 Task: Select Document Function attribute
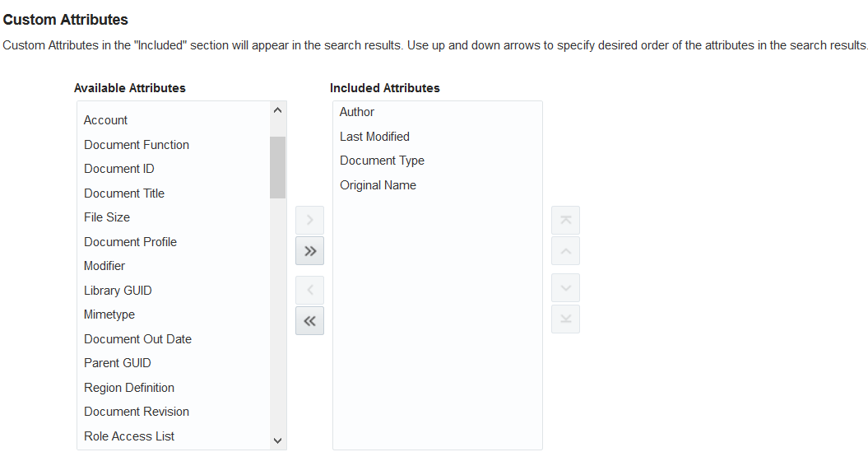tap(174, 145)
